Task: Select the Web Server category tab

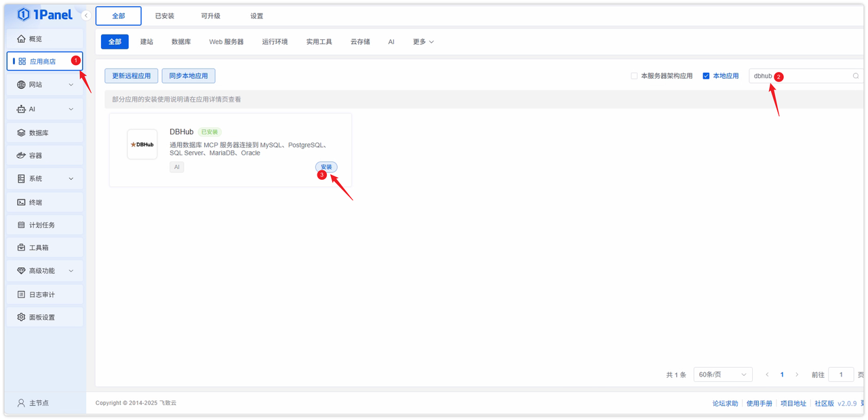Action: tap(226, 42)
